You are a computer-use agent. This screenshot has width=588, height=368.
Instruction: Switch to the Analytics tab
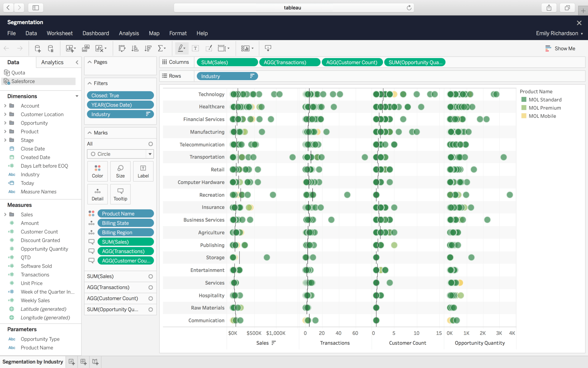point(52,62)
